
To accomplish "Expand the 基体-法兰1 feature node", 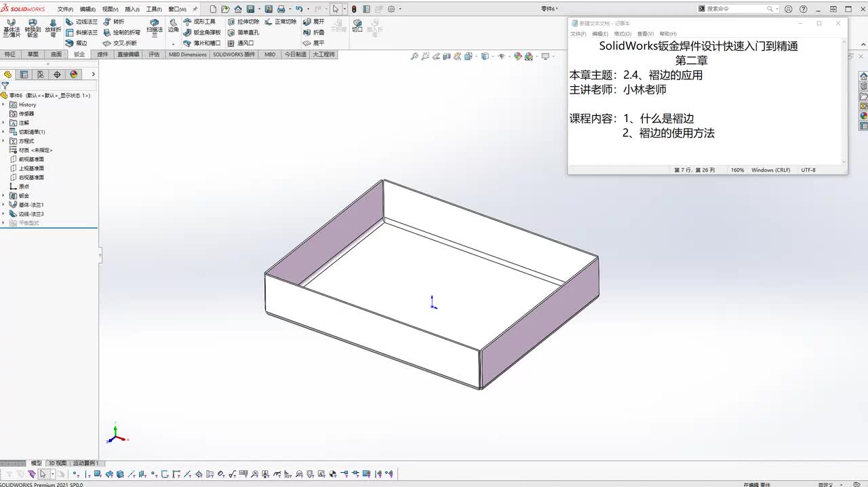I will point(3,204).
